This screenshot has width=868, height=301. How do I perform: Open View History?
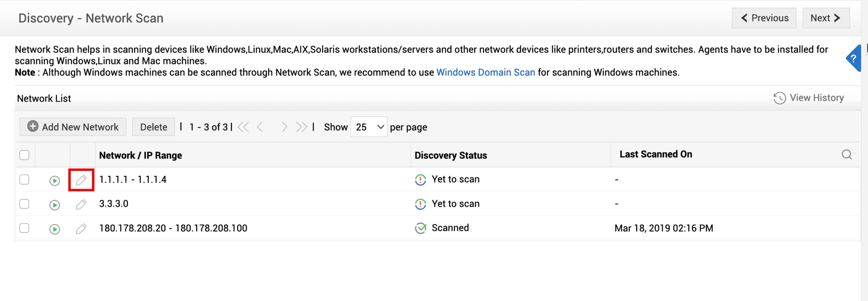pyautogui.click(x=809, y=98)
